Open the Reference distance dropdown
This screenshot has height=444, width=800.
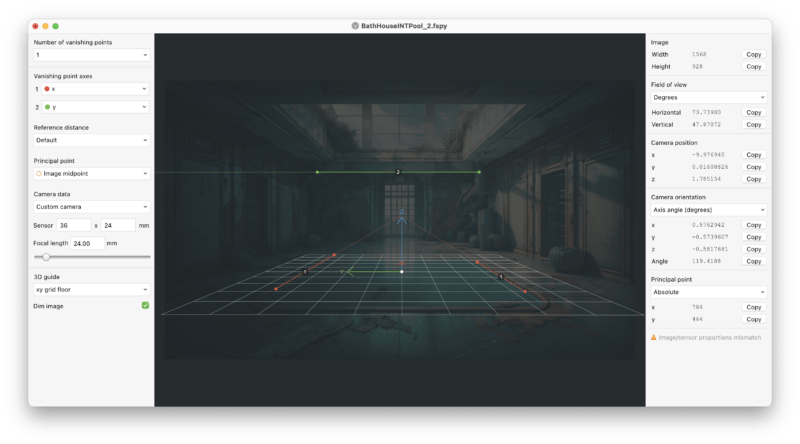[x=91, y=140]
